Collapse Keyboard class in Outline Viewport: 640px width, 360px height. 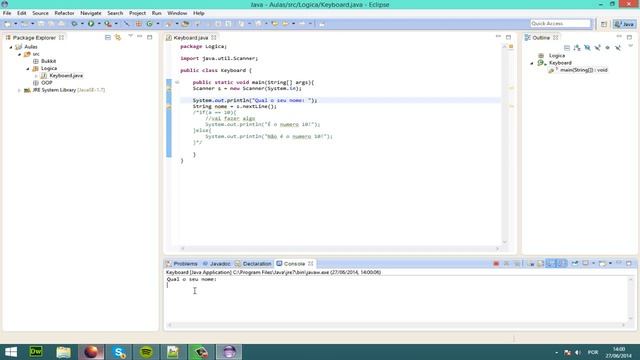click(x=532, y=63)
